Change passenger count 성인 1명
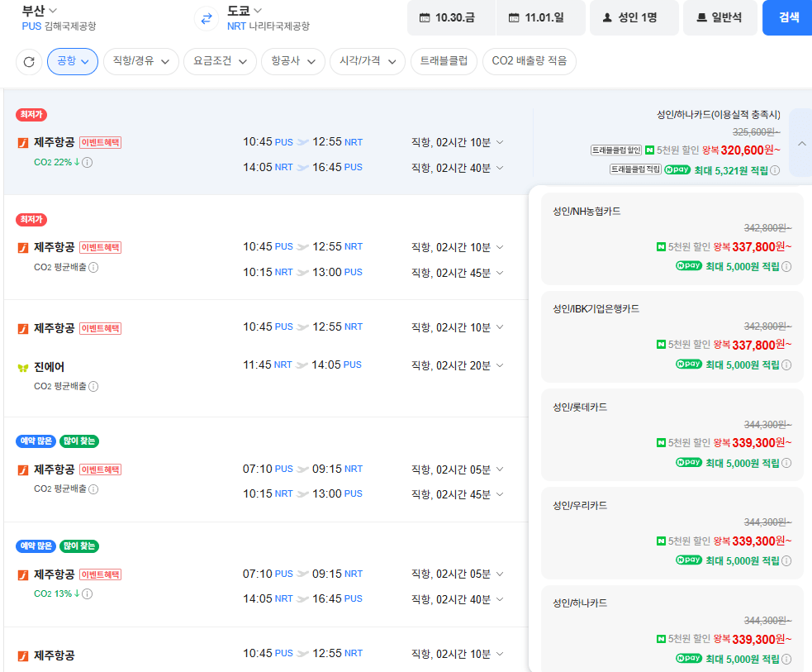This screenshot has width=812, height=672. point(634,17)
